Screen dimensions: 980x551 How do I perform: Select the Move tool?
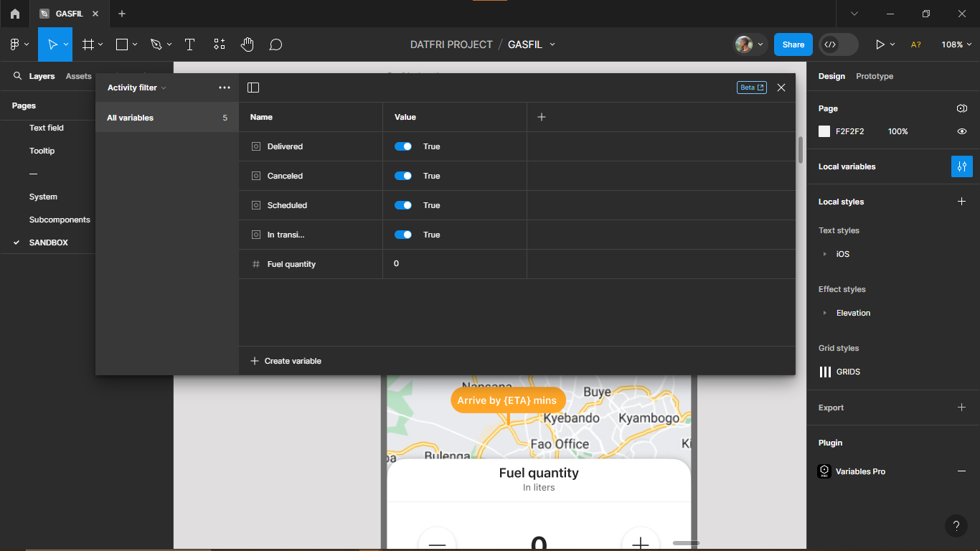coord(52,44)
